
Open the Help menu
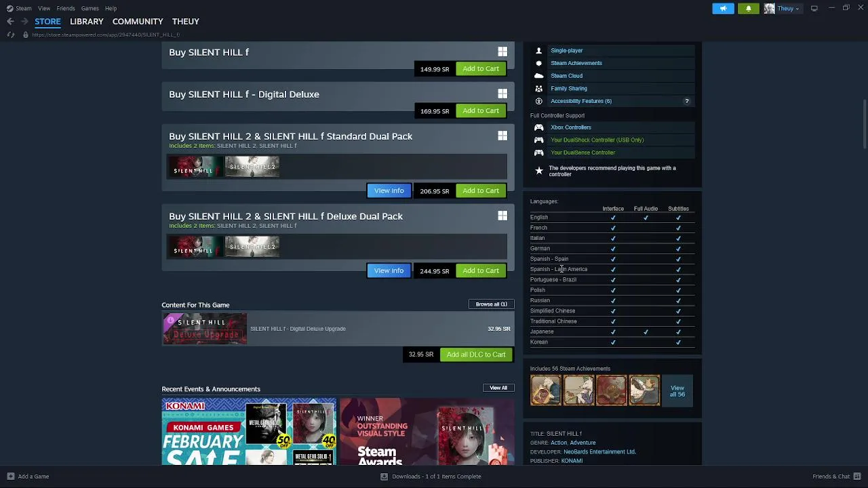pyautogui.click(x=111, y=8)
